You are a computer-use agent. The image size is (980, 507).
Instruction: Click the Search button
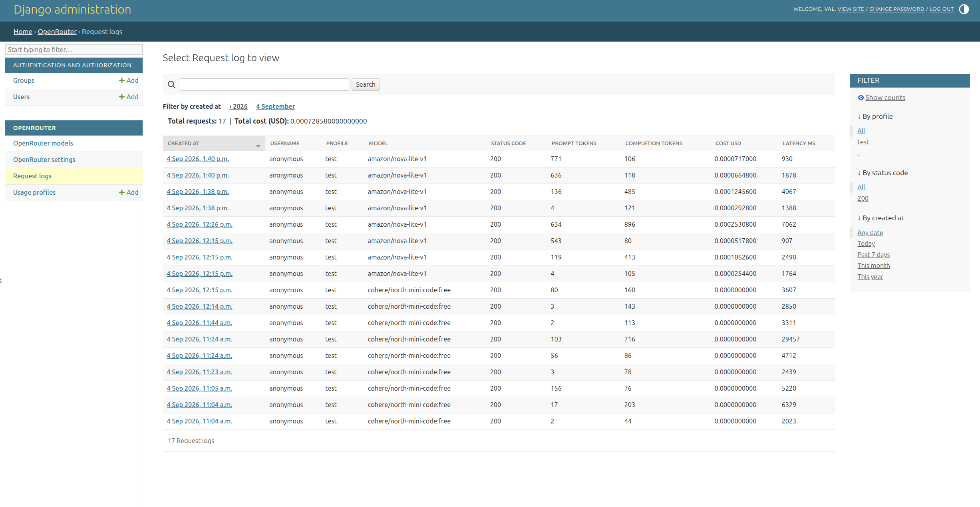(366, 84)
